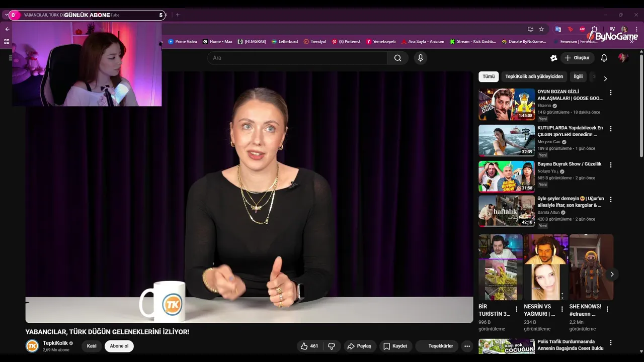Open options for öyle şeyler demeyin video
The height and width of the screenshot is (362, 644).
point(611,199)
